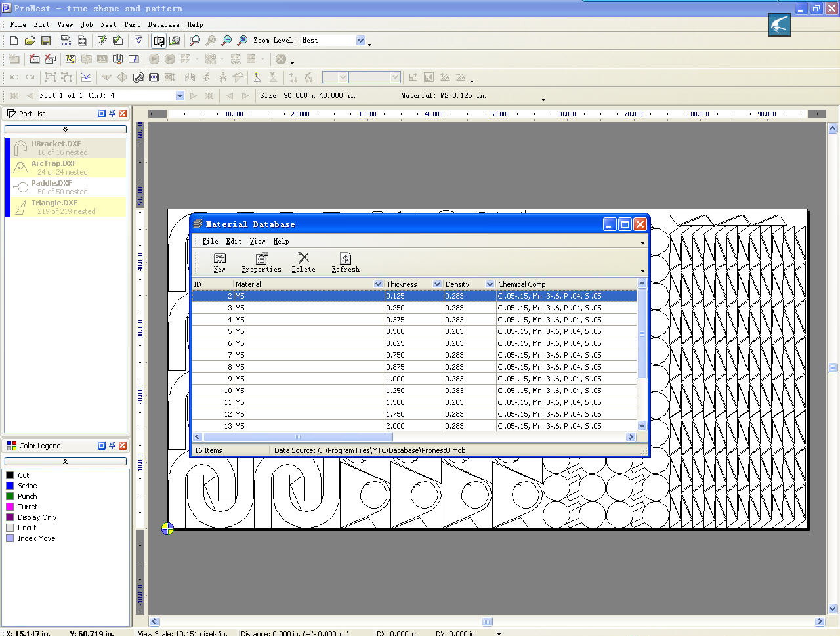This screenshot has height=636, width=840.
Task: Click Properties icon in Material Database
Action: [261, 263]
